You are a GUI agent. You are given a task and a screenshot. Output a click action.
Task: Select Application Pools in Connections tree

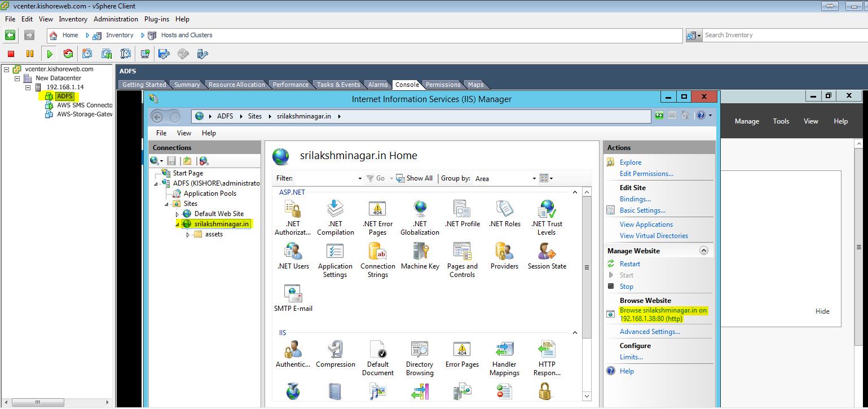210,193
